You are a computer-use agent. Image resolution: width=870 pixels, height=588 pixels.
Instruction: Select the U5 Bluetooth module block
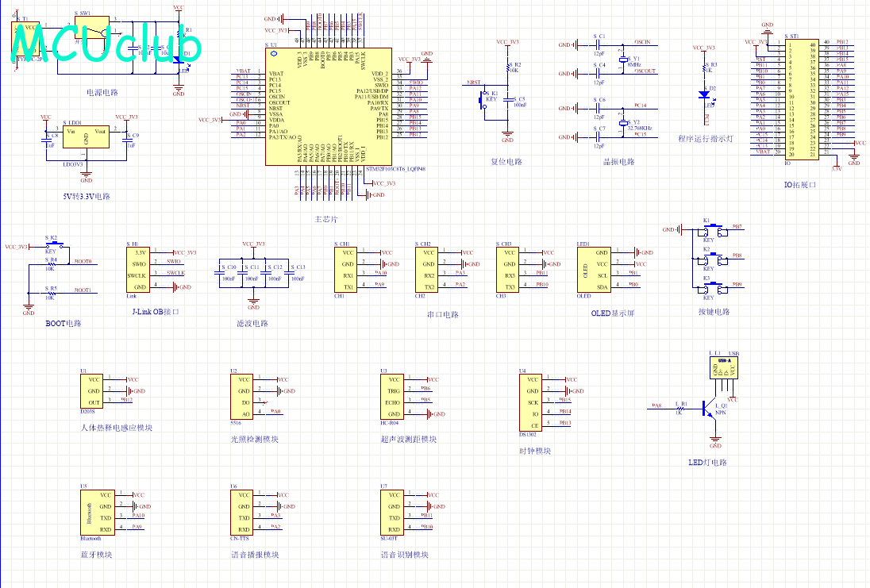(98, 512)
